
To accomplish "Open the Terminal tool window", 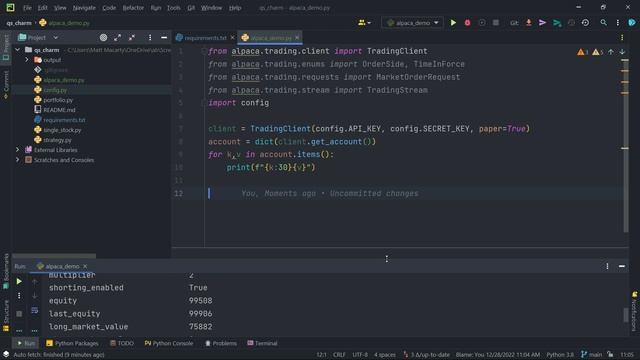I will pos(262,343).
